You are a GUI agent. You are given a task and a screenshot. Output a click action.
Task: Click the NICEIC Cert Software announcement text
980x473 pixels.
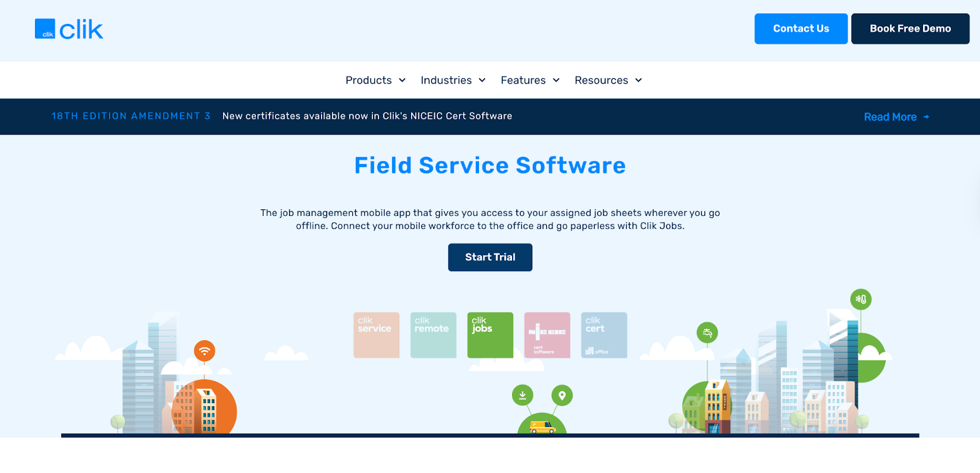[x=367, y=116]
